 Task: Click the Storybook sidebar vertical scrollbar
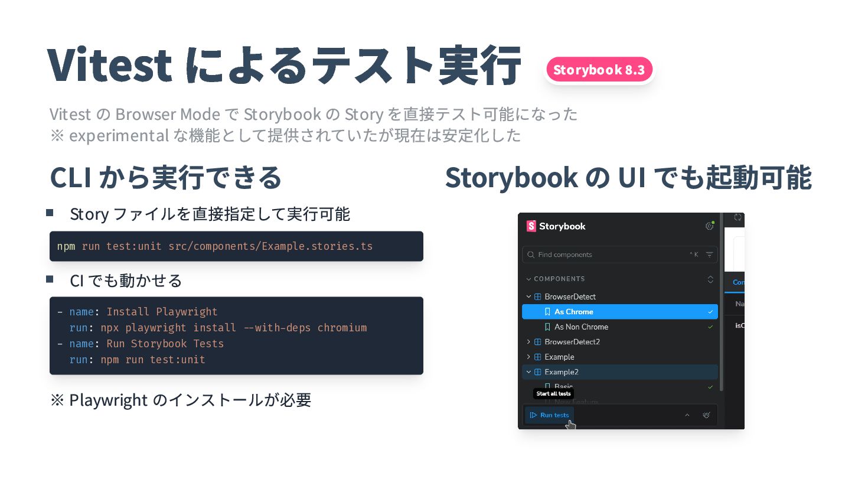click(x=721, y=302)
